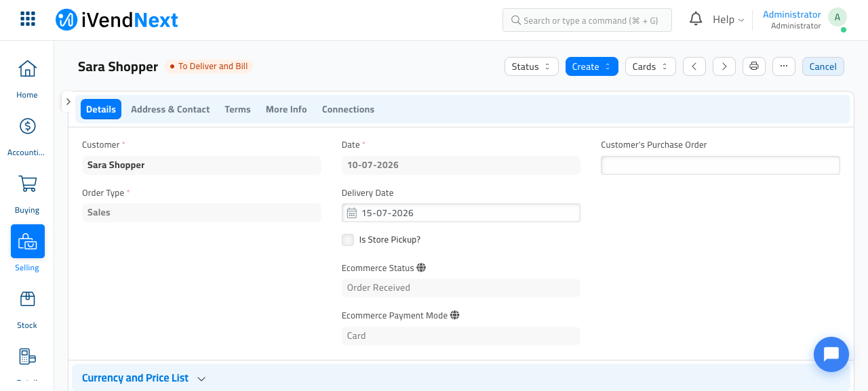Click the globe icon beside Ecommerce Status
Viewport: 868px width, 391px height.
421,268
